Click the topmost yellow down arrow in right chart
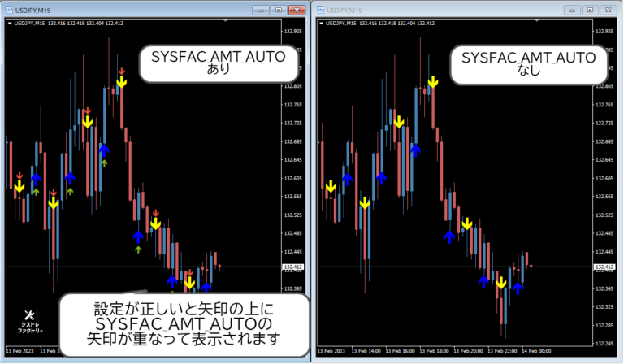Image resolution: width=624 pixels, height=364 pixels. pos(433,82)
